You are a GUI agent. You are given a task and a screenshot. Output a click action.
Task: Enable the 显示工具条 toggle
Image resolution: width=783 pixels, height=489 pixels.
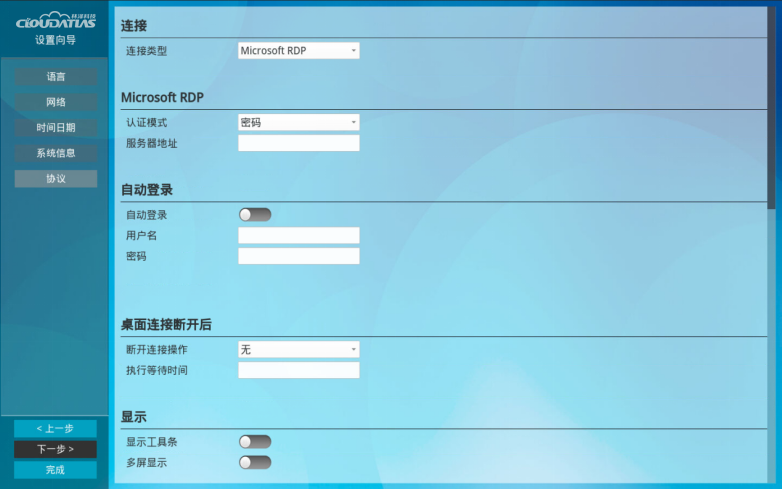255,441
